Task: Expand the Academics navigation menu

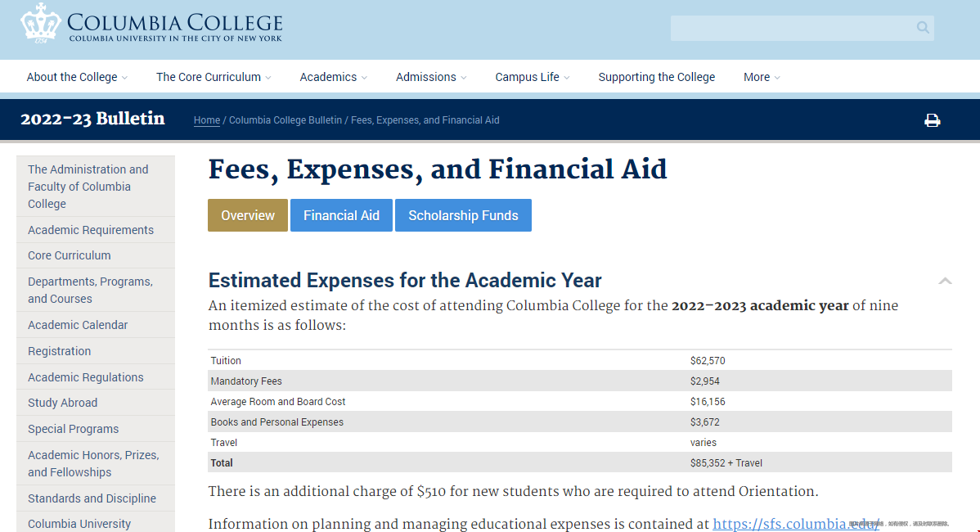Action: (x=333, y=77)
